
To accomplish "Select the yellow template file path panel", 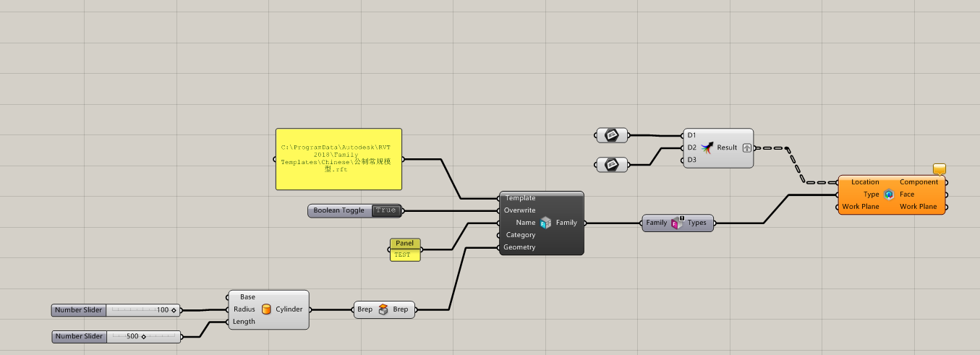I will click(x=338, y=159).
